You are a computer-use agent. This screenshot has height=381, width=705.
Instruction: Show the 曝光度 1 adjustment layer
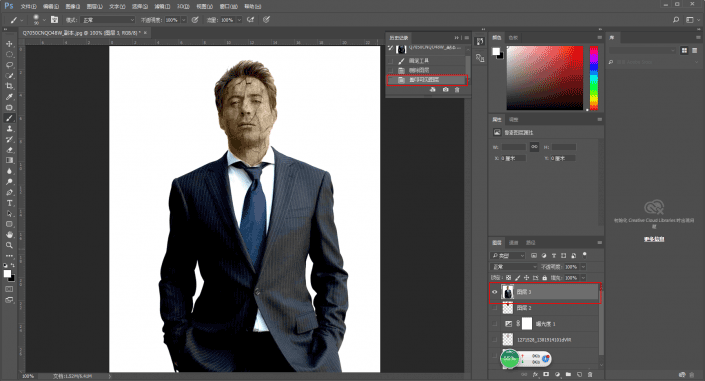tap(495, 323)
